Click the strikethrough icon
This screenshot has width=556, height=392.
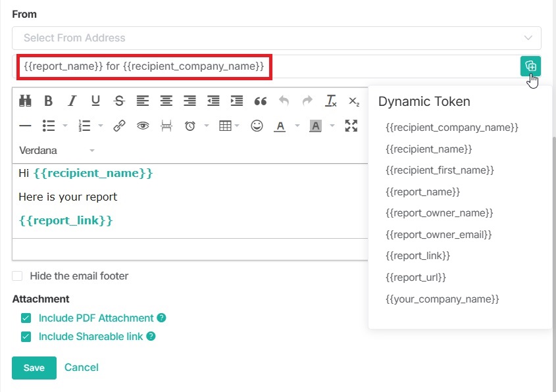pyautogui.click(x=118, y=101)
